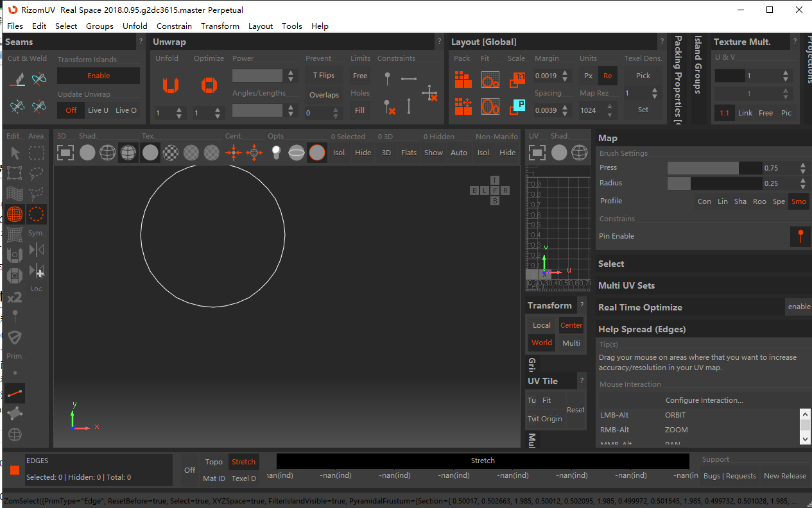
Task: Click the Margin value input field
Action: point(545,76)
